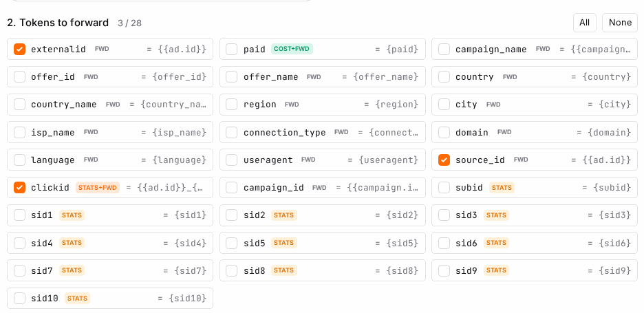Tick the subid checkbox

coord(444,188)
